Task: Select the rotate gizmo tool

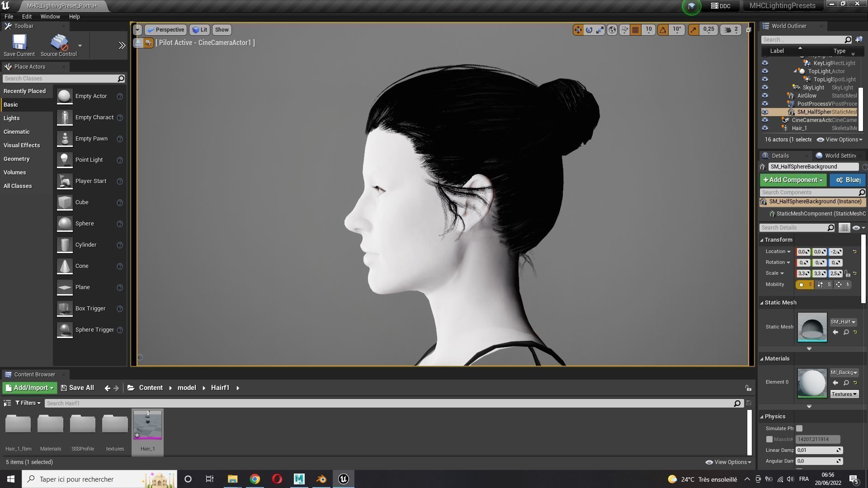Action: click(589, 30)
